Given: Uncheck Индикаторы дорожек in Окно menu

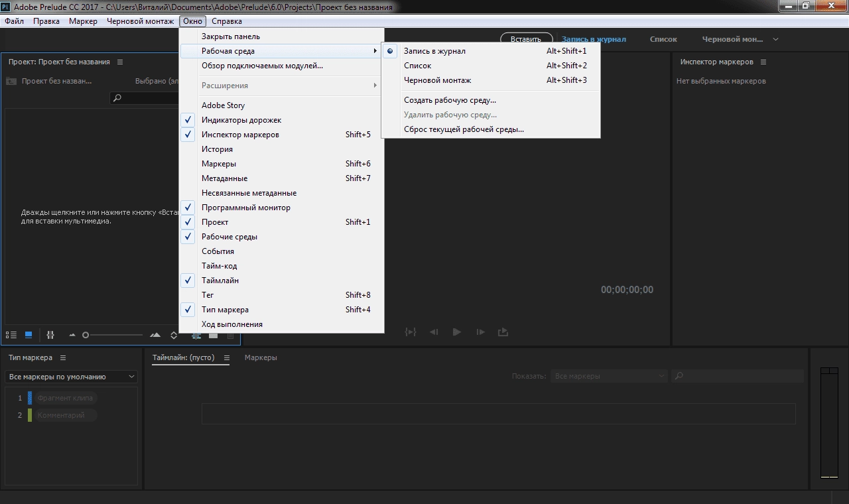Looking at the screenshot, I should point(281,120).
